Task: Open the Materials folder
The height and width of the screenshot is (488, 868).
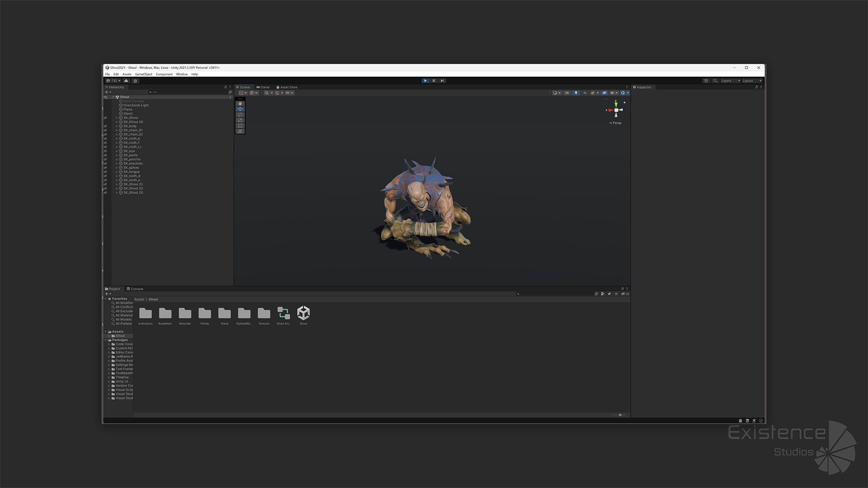Action: coord(185,315)
